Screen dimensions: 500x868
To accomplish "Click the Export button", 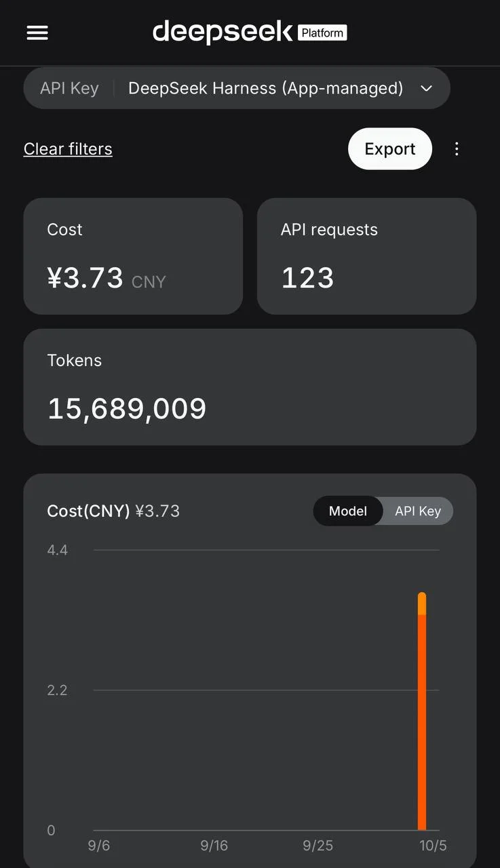I will click(390, 149).
